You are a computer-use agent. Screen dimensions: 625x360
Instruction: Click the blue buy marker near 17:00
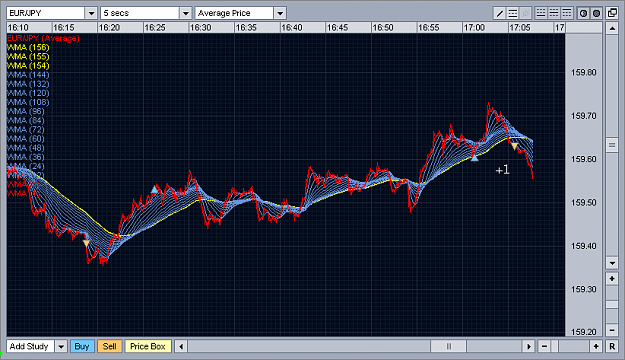474,158
